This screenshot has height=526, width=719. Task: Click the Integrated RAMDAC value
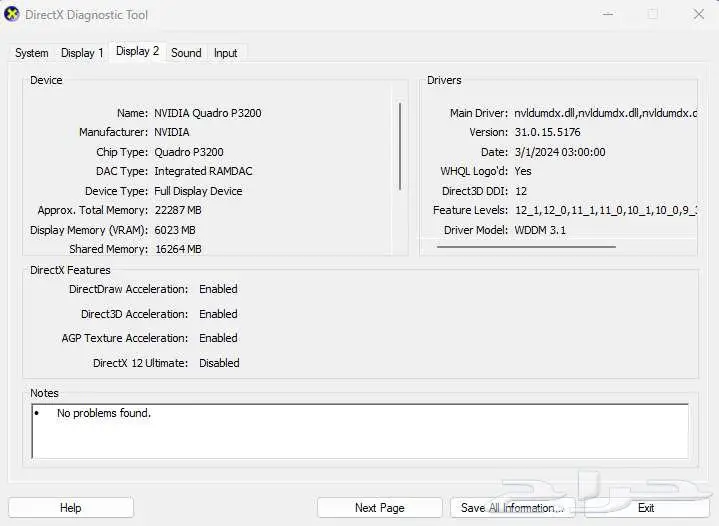[x=203, y=171]
